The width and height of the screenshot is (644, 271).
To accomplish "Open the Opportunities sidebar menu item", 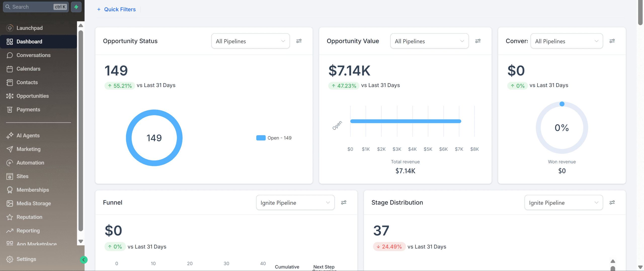I will [x=32, y=96].
